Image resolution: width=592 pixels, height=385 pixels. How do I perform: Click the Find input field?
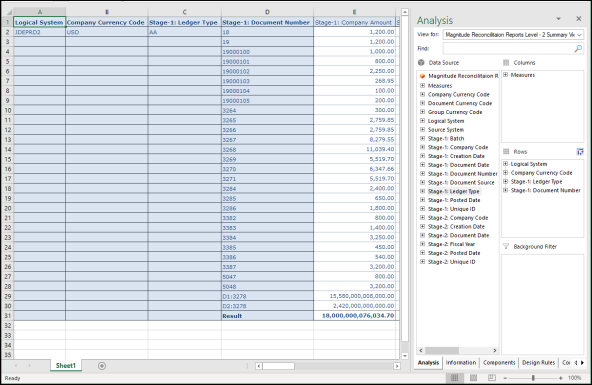tap(508, 49)
